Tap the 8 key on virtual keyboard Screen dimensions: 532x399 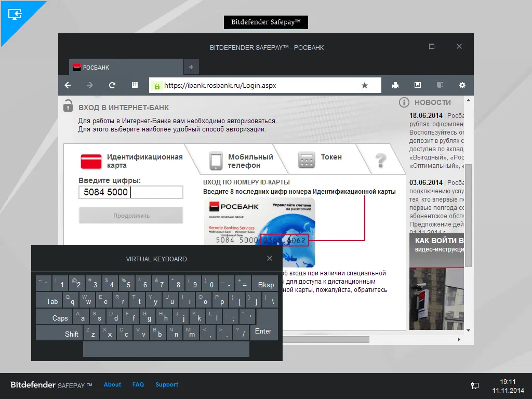(x=177, y=283)
